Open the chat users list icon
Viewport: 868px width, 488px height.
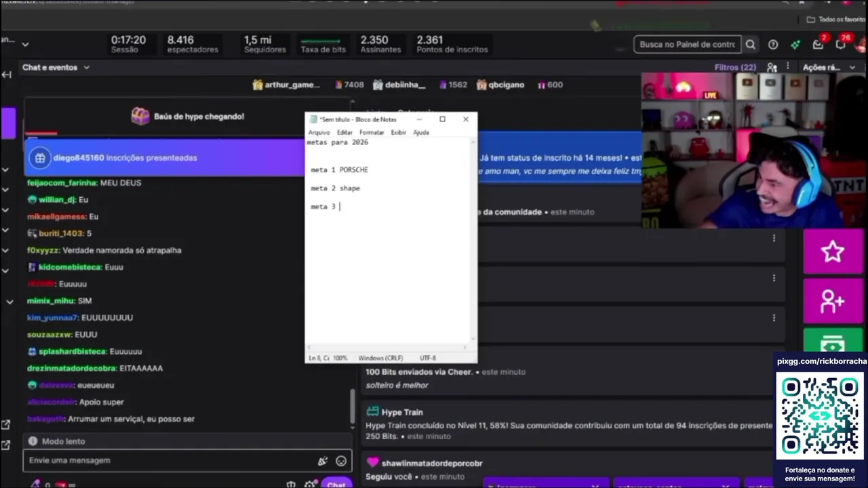pos(772,67)
